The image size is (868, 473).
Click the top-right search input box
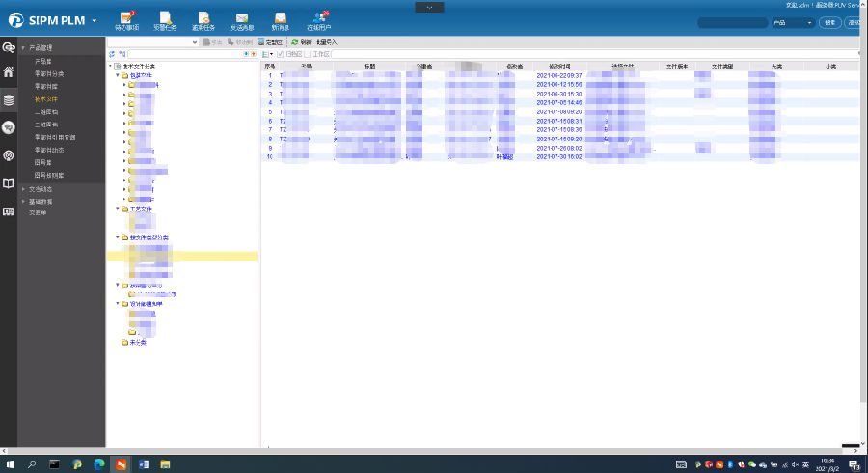(732, 23)
